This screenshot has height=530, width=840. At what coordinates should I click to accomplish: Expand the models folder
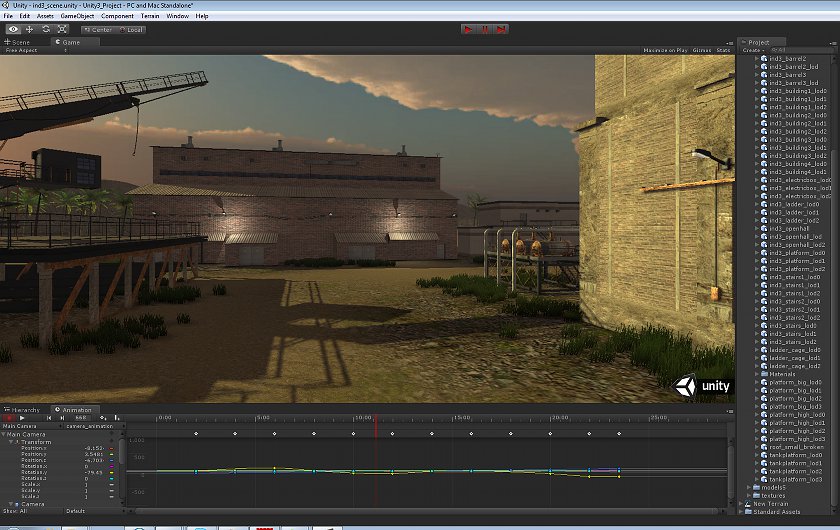pos(749,488)
